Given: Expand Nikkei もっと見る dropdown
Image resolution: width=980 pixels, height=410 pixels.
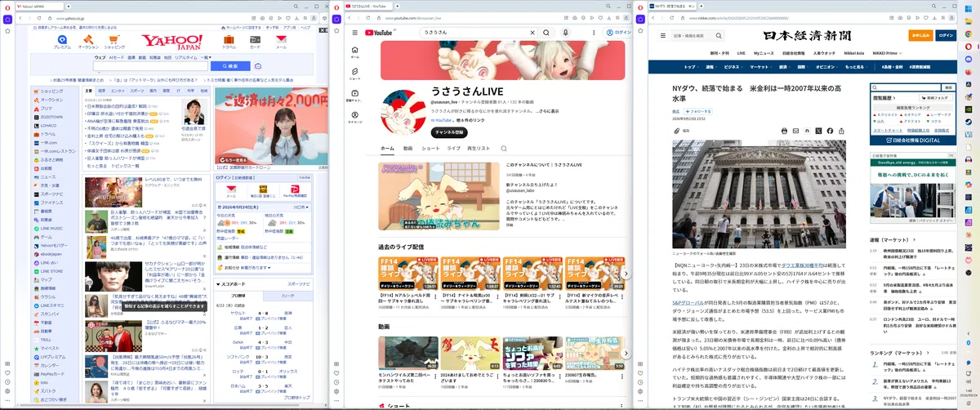Looking at the screenshot, I should coord(857,66).
